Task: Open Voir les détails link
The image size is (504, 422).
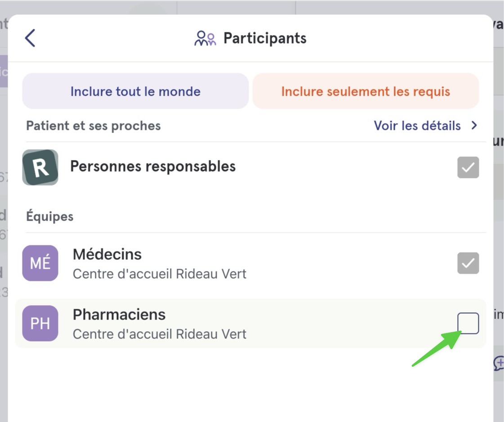Action: [x=417, y=126]
